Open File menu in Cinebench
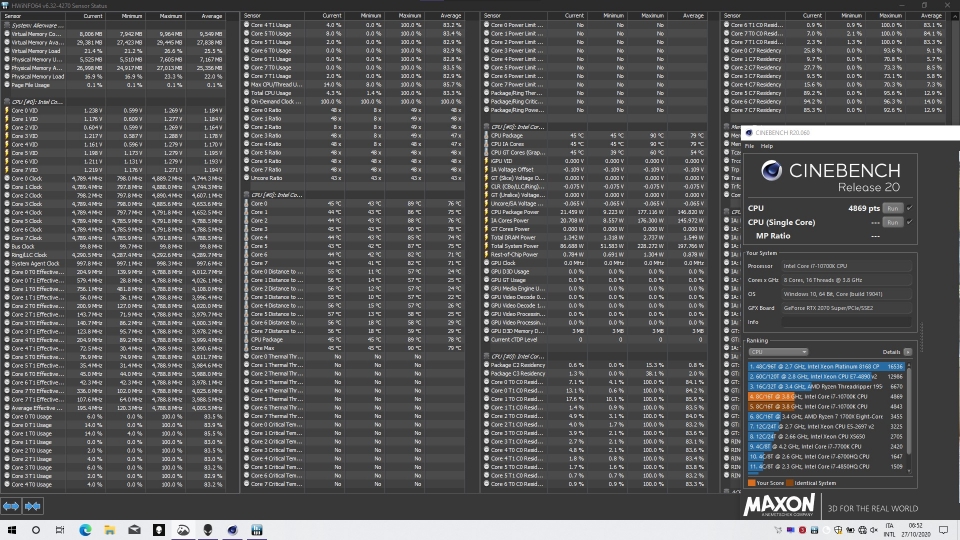Viewport: 960px width, 540px height. coord(749,146)
